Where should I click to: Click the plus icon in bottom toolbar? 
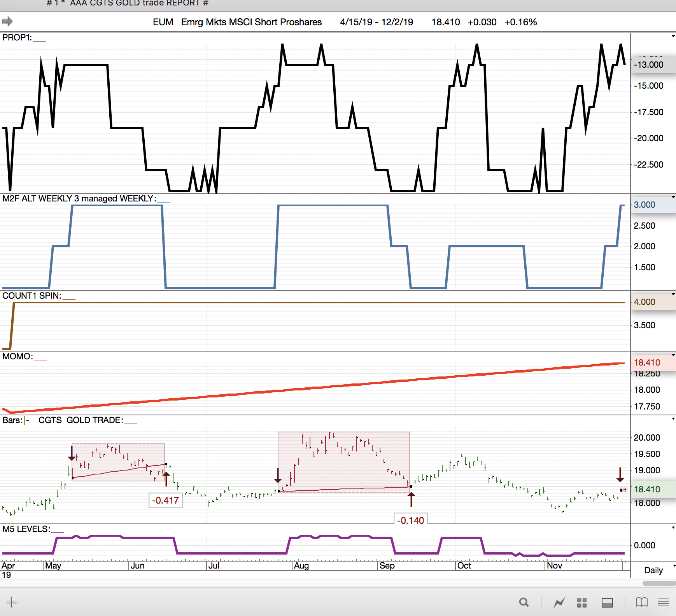[12, 602]
